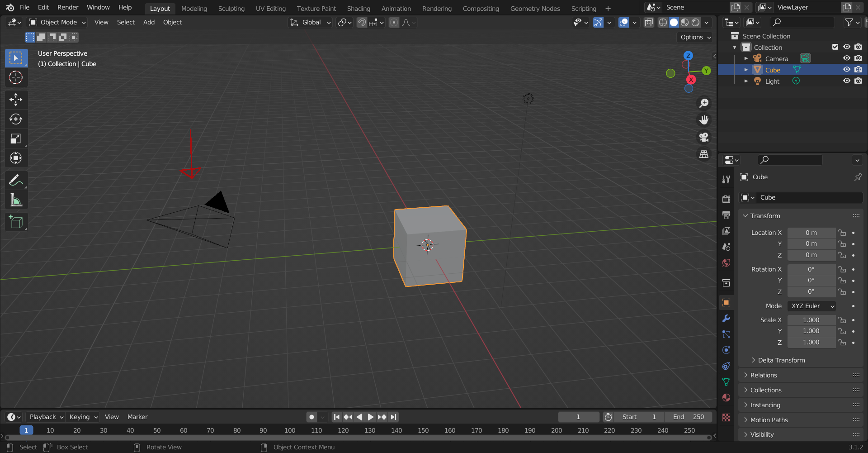Jump to the end frame
Screen dimensions: 868x453
coord(394,417)
